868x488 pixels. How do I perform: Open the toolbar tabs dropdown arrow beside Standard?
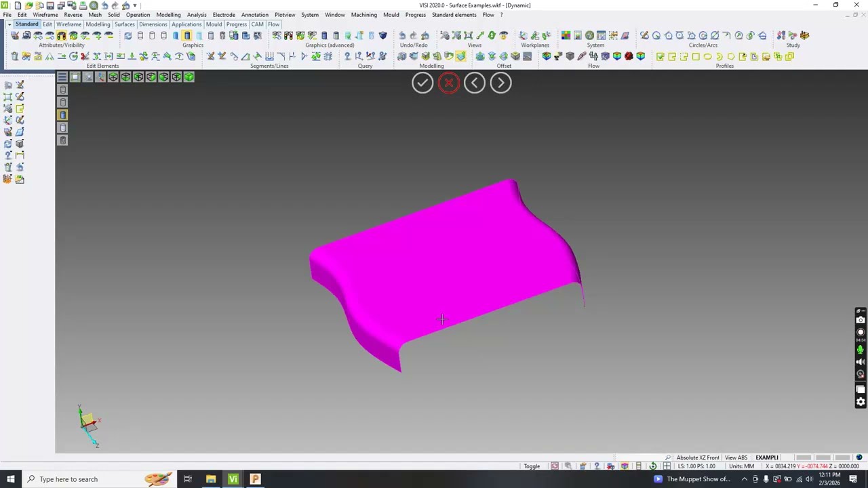tap(10, 24)
